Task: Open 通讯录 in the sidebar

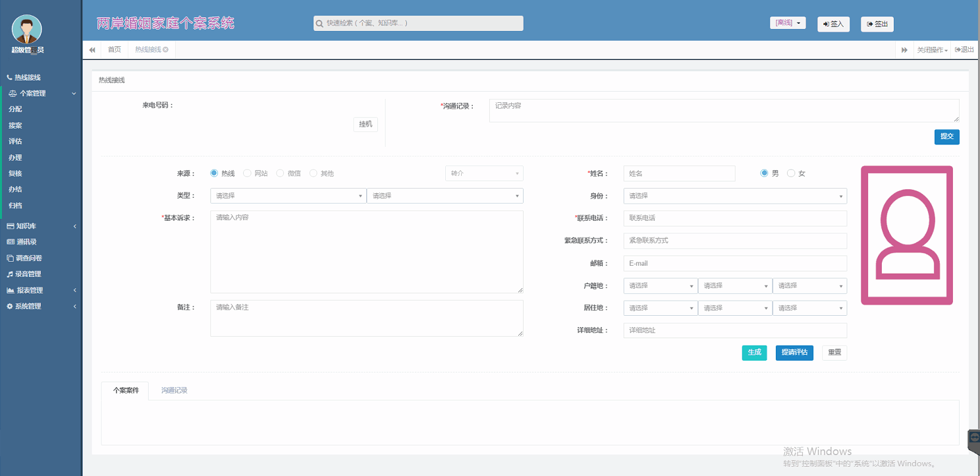Action: pos(26,242)
